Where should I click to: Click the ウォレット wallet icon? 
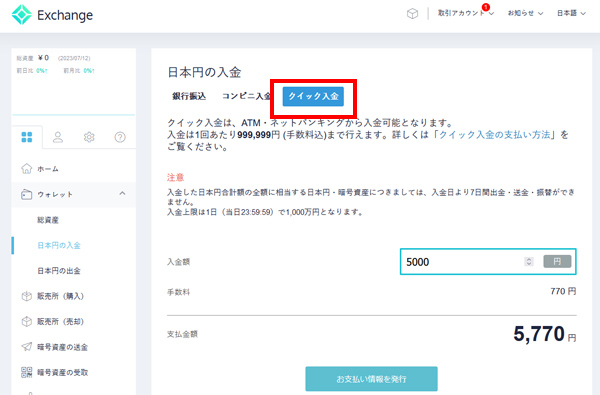tap(26, 194)
